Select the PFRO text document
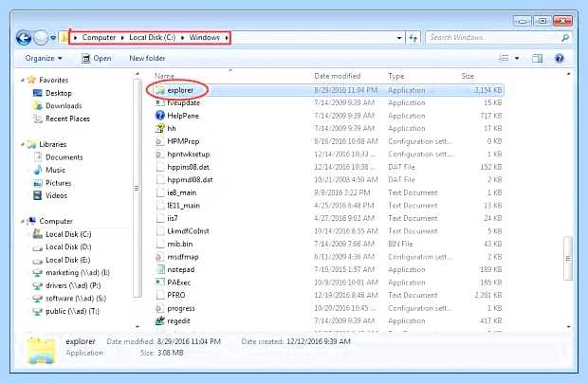The height and width of the screenshot is (383, 588). click(x=176, y=295)
